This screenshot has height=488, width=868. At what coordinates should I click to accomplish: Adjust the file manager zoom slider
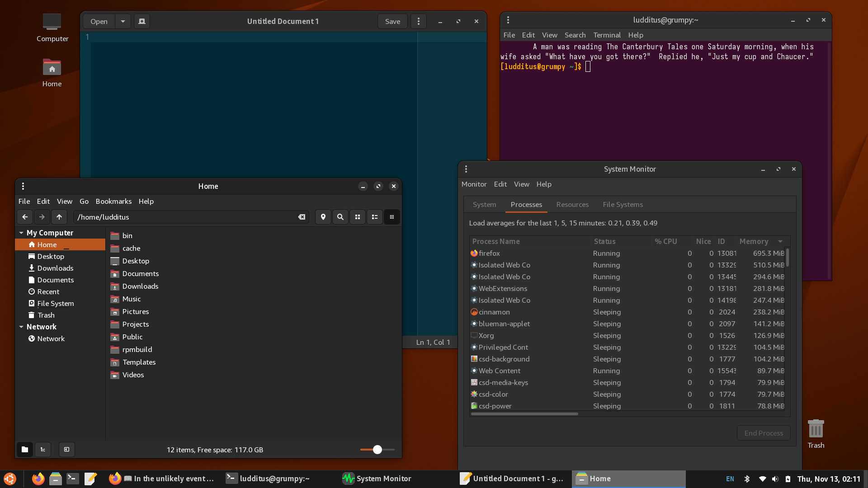click(x=377, y=450)
